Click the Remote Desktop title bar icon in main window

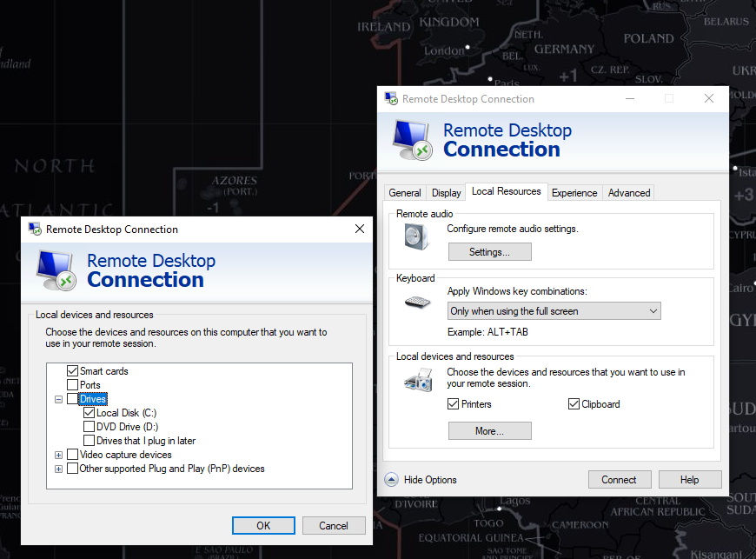[391, 98]
